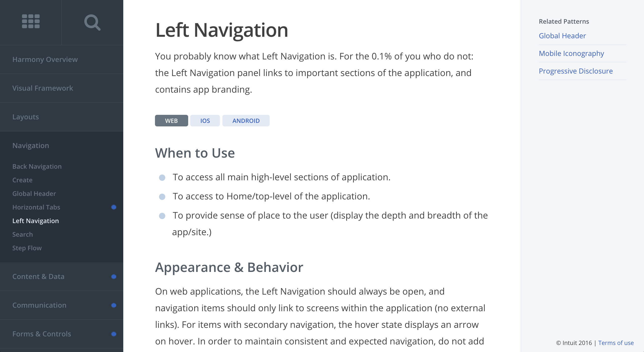Toggle the Content & Data section indicator
644x352 pixels.
(x=114, y=276)
